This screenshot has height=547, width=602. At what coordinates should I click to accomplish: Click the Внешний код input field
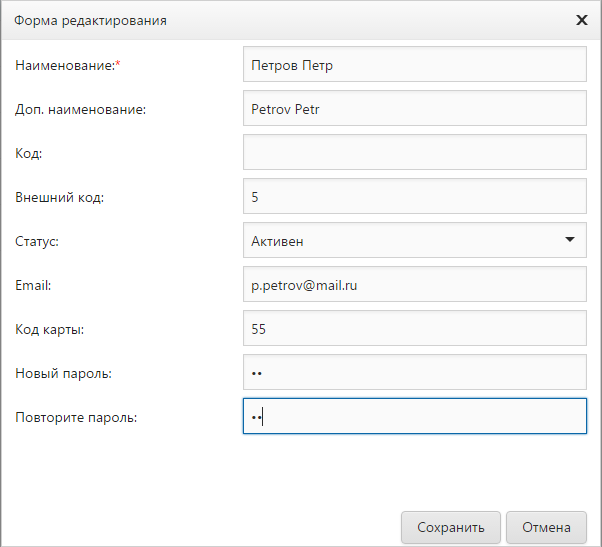[x=414, y=197]
